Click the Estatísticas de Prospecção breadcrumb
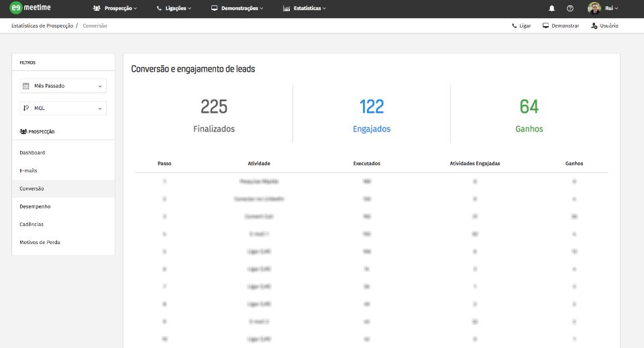644x348 pixels. point(42,25)
